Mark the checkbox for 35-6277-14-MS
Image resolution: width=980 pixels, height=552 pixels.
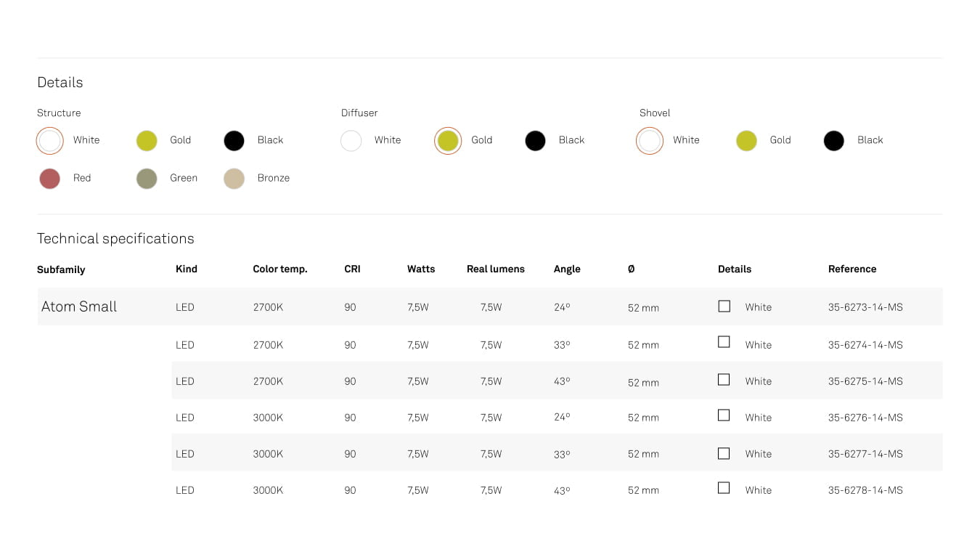pos(724,453)
